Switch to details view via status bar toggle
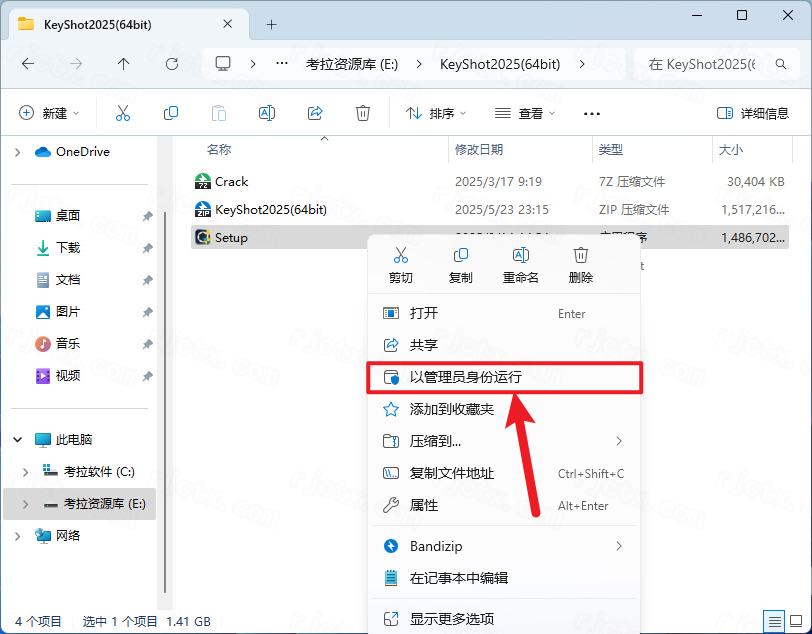The image size is (812, 634). click(773, 621)
